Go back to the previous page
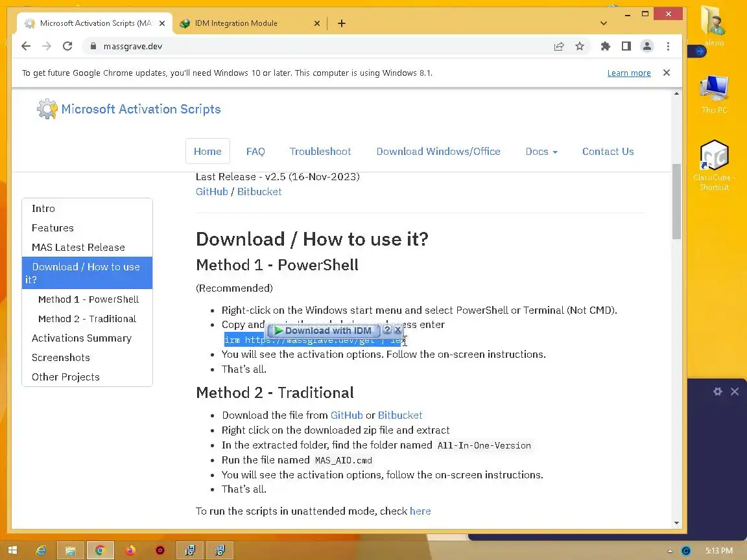The width and height of the screenshot is (747, 560). [x=26, y=46]
